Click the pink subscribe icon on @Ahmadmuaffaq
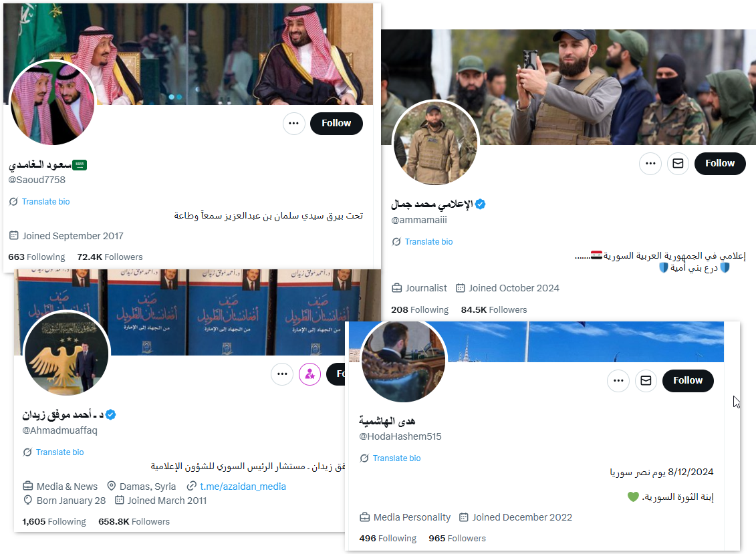 pyautogui.click(x=309, y=374)
